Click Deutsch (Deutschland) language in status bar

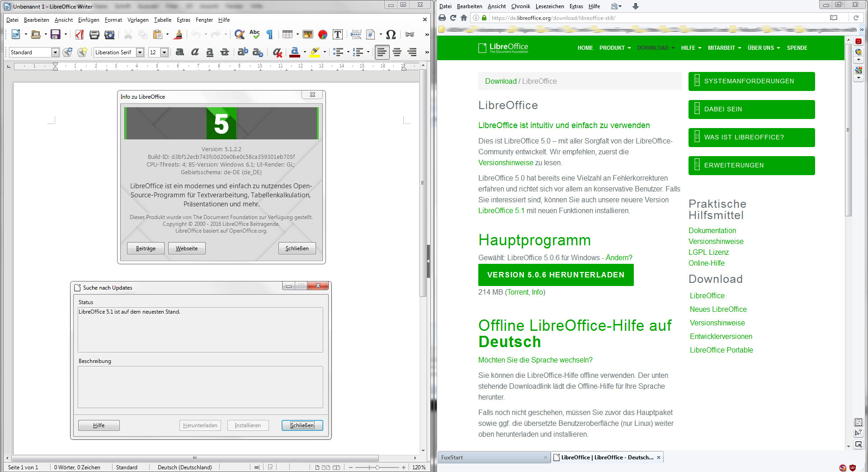tap(184, 467)
